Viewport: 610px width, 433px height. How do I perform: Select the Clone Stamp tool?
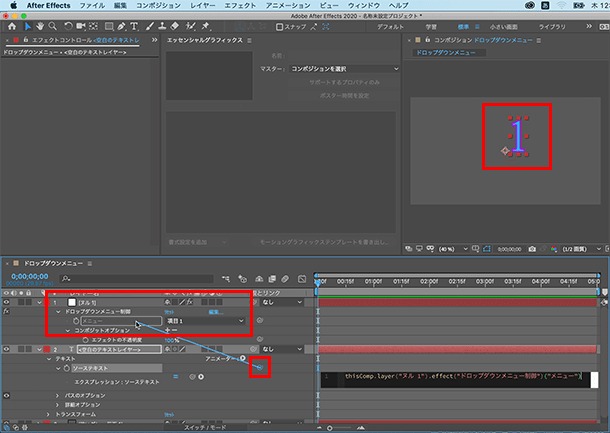[x=162, y=26]
